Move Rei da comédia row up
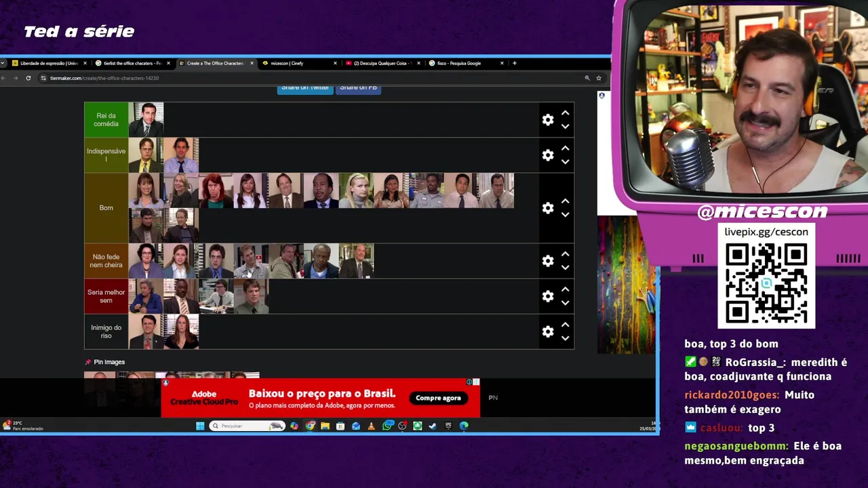868x488 pixels. 565,113
